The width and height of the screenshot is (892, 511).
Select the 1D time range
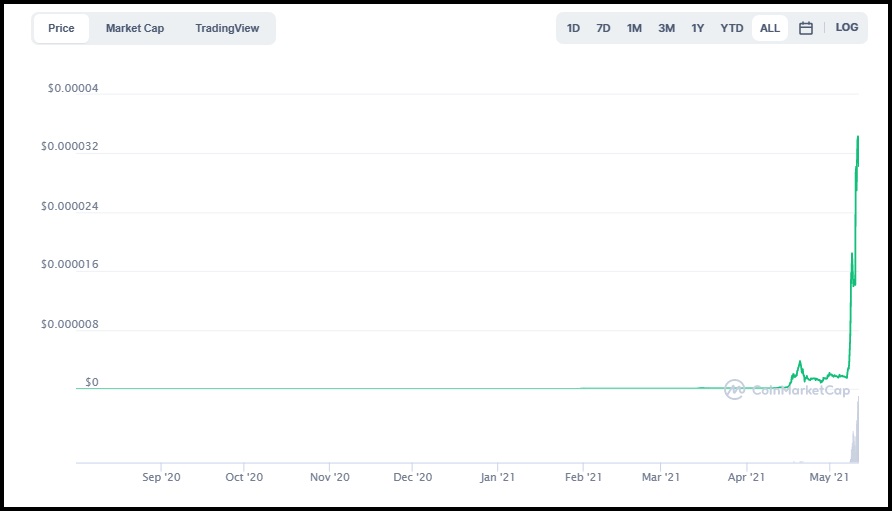tap(573, 28)
